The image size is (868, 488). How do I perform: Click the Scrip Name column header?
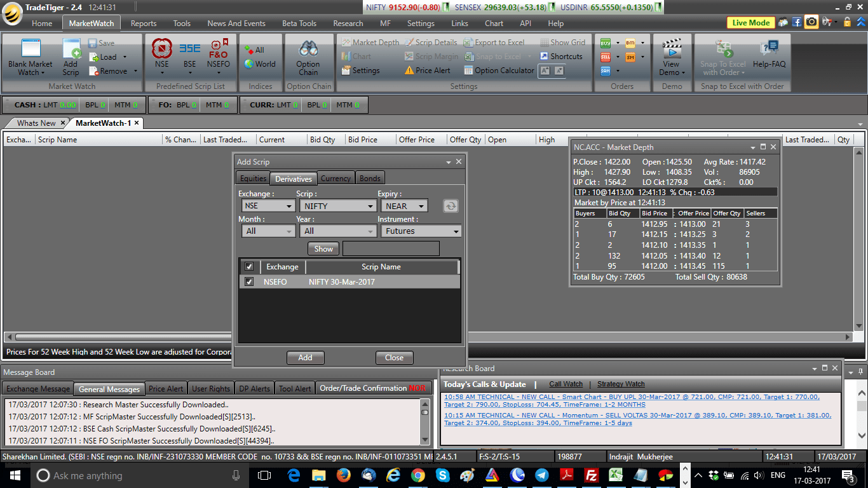(x=381, y=267)
